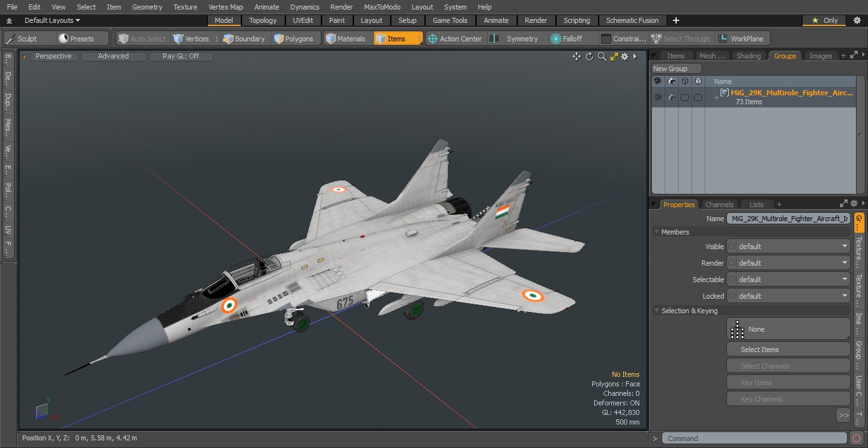Switch to the Items panel tab

pyautogui.click(x=675, y=56)
